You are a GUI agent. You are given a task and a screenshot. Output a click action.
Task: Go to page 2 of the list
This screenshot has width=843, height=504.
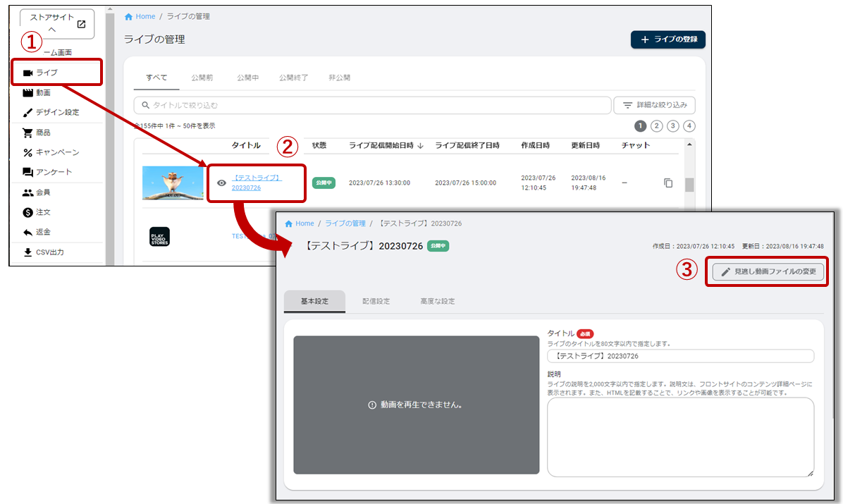click(656, 126)
